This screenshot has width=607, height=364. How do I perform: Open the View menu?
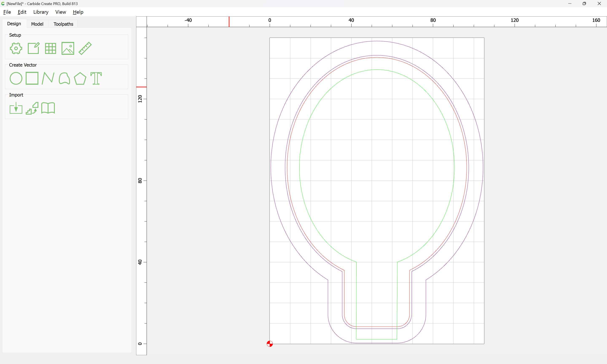coord(61,12)
